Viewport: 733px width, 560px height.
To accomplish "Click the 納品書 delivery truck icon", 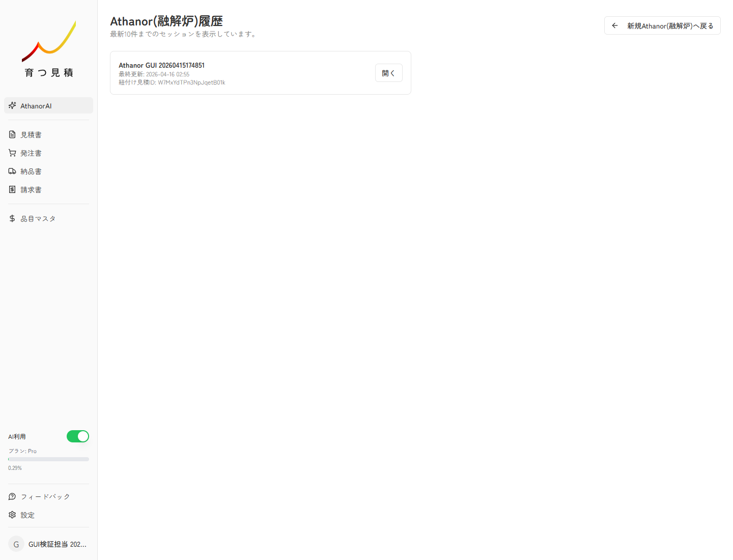I will tap(12, 171).
